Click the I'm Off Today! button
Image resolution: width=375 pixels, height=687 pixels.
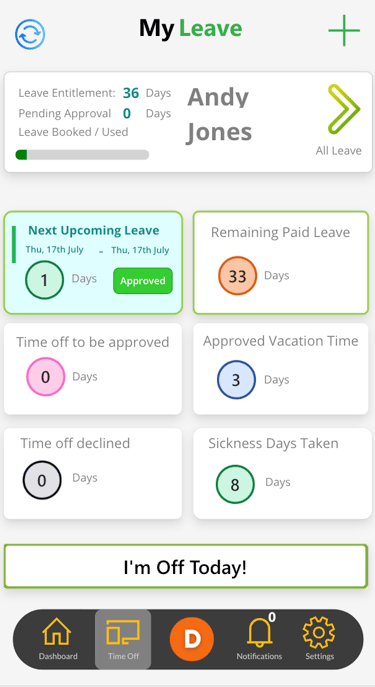pos(186,566)
